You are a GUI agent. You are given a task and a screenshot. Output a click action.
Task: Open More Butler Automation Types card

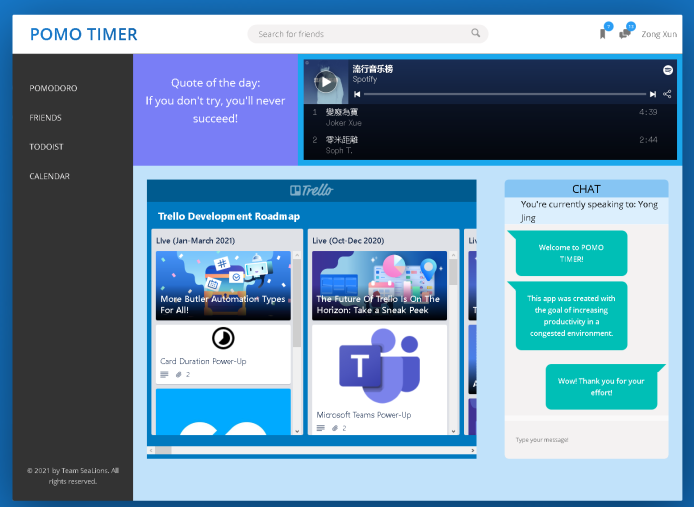tap(223, 286)
